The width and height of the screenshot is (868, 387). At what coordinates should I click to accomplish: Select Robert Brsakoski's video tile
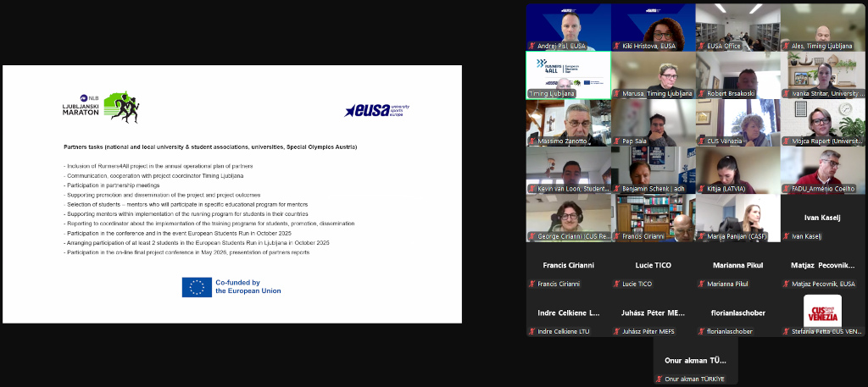coord(738,75)
